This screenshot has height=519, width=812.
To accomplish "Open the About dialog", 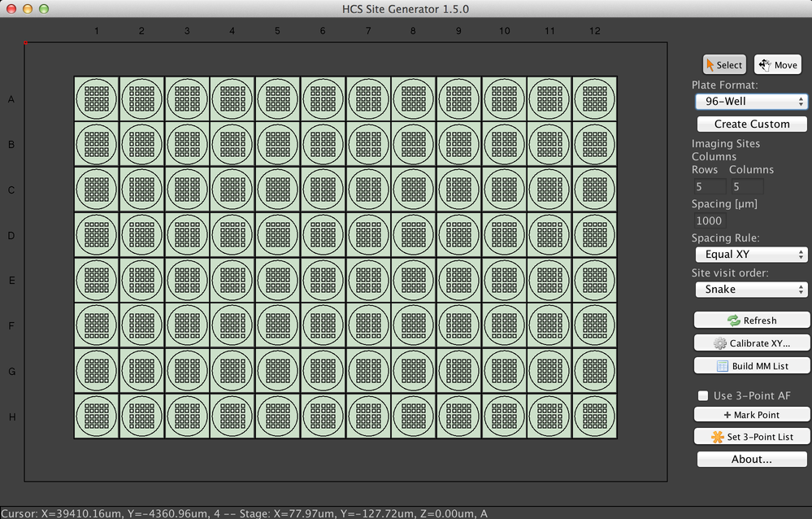I will (752, 460).
